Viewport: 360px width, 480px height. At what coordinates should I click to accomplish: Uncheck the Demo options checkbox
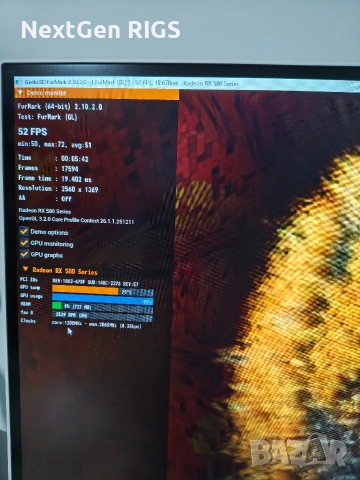(x=24, y=231)
